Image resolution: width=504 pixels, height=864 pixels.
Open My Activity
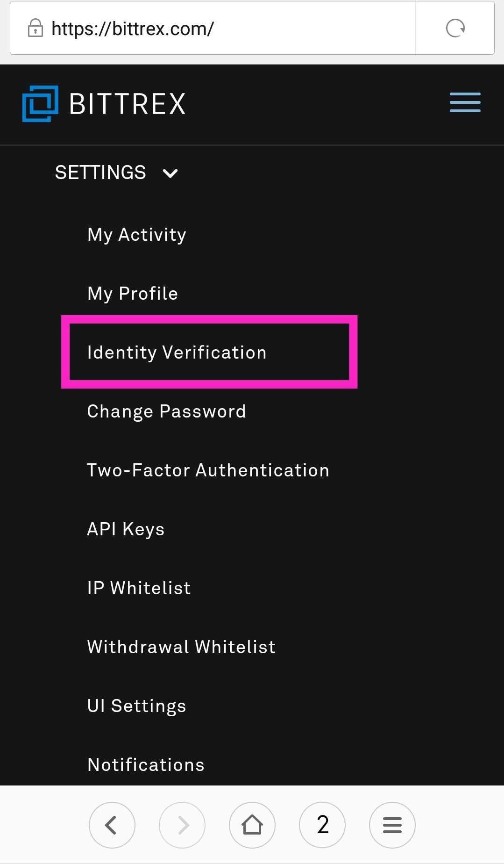pos(137,235)
